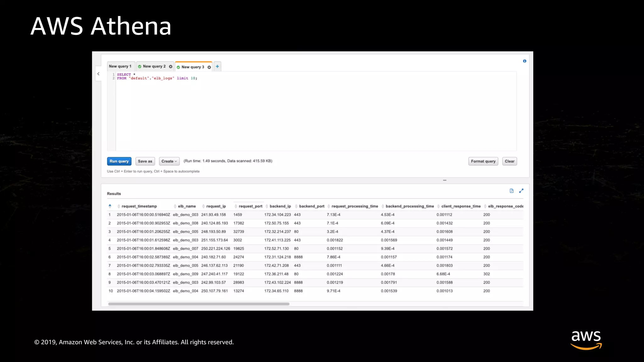Viewport: 644px width, 362px height.
Task: Sort by request_timestamp column
Action: [x=137, y=206]
